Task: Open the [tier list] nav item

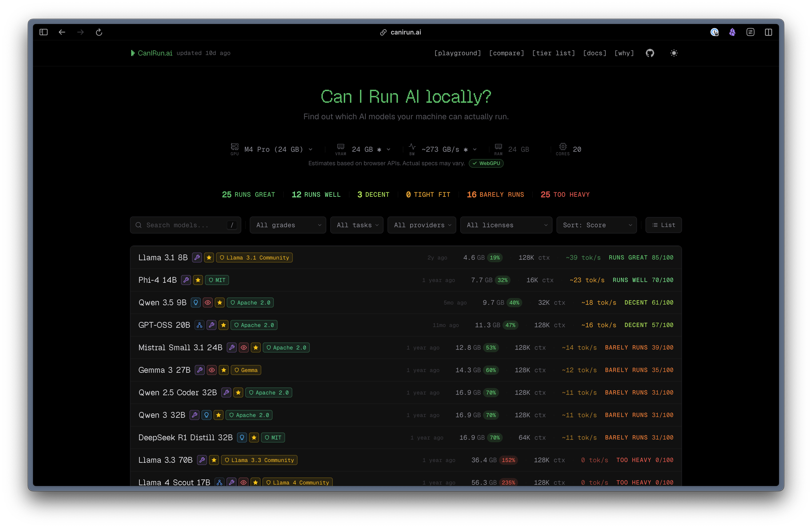Action: (553, 53)
